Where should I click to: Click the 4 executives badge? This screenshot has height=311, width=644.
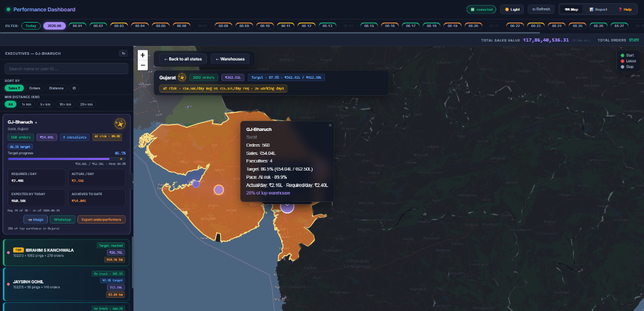[74, 137]
